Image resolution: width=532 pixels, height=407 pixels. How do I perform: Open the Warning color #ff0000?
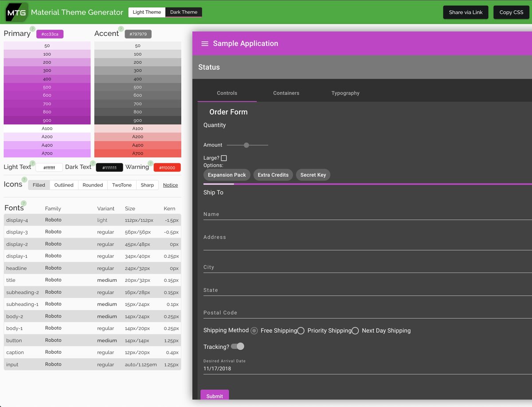point(167,168)
